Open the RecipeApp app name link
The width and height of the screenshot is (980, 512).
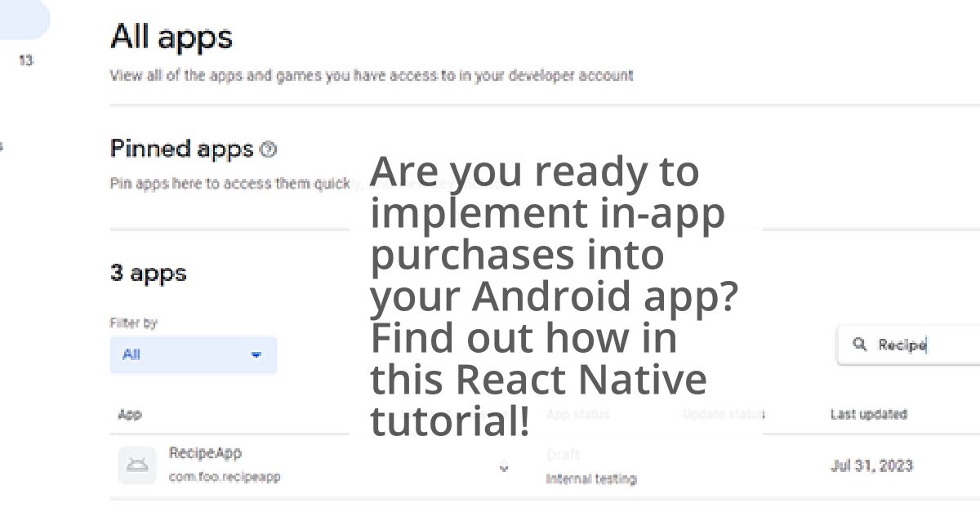(x=205, y=453)
